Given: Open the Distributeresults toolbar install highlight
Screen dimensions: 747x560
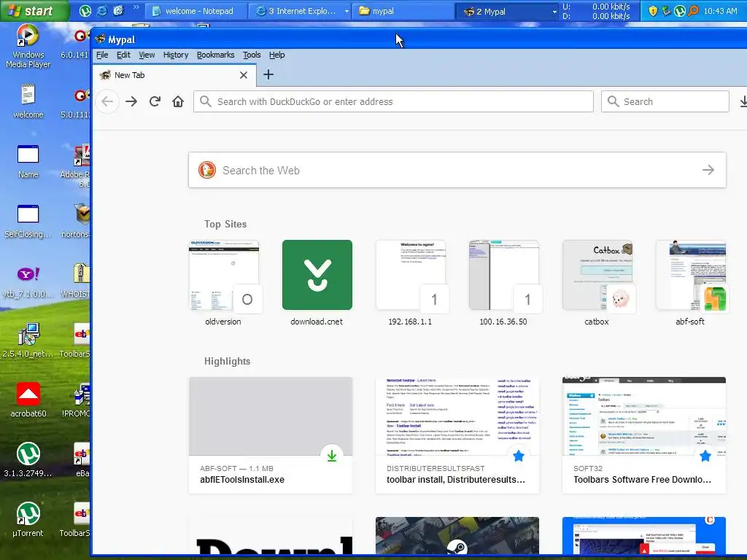Looking at the screenshot, I should pyautogui.click(x=457, y=435).
